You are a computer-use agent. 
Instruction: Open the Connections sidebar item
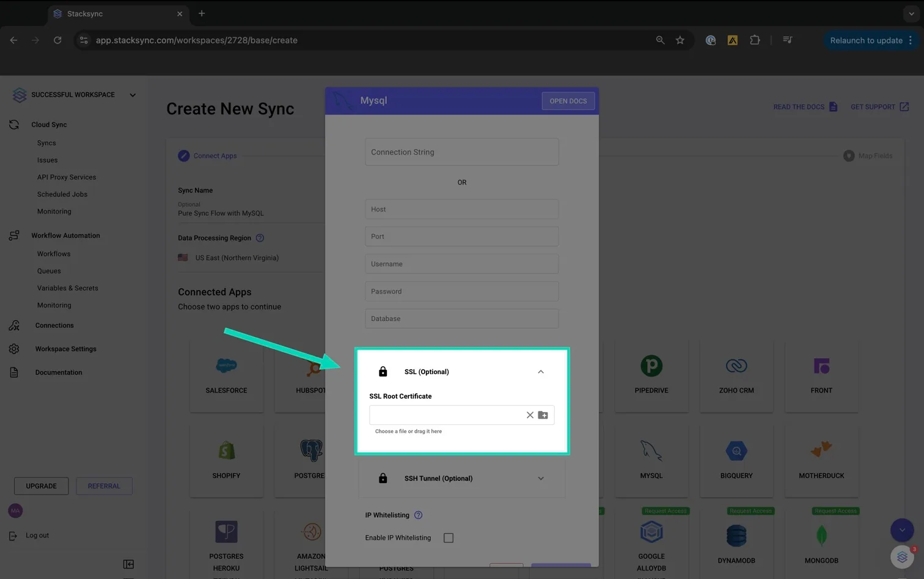[54, 325]
